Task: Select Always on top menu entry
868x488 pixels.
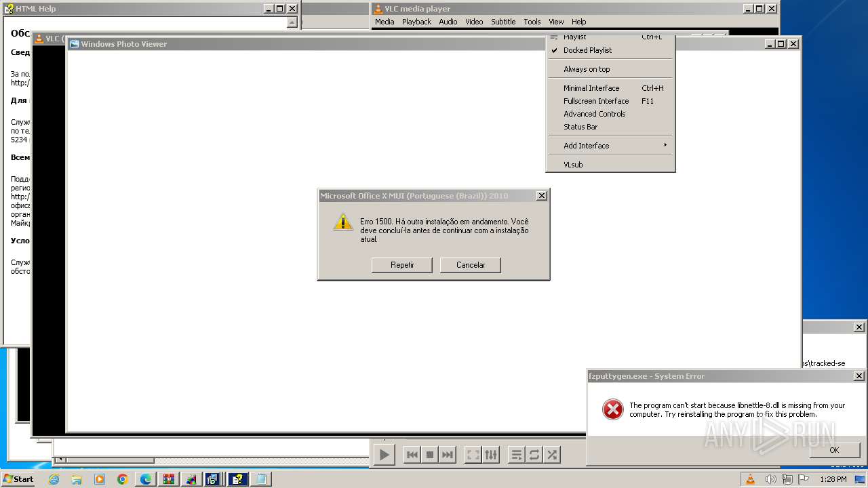Action: tap(610, 69)
